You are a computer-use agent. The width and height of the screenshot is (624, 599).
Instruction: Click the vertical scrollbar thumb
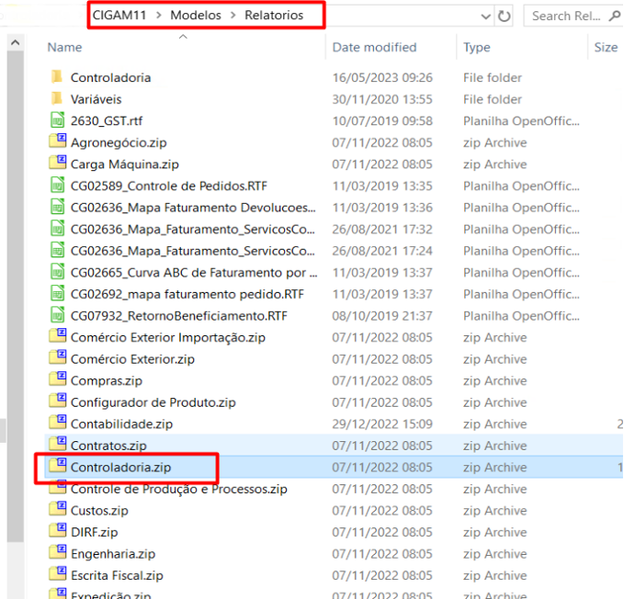pyautogui.click(x=15, y=297)
